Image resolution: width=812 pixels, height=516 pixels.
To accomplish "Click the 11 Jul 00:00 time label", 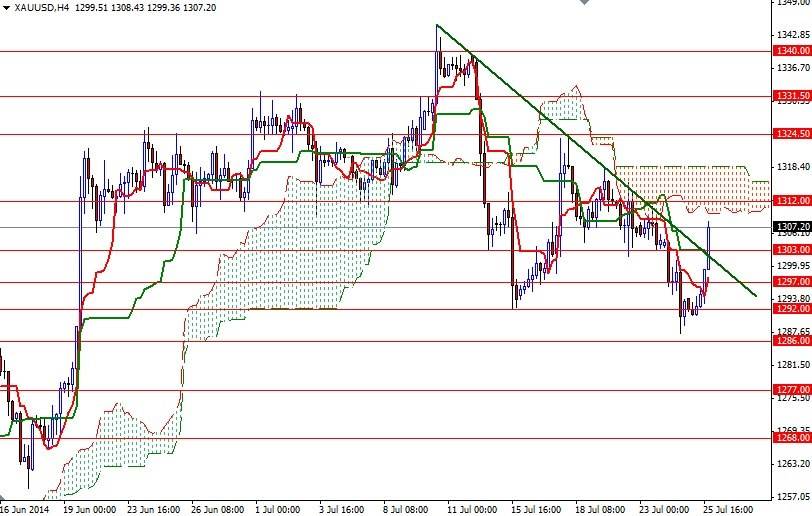I will point(472,509).
